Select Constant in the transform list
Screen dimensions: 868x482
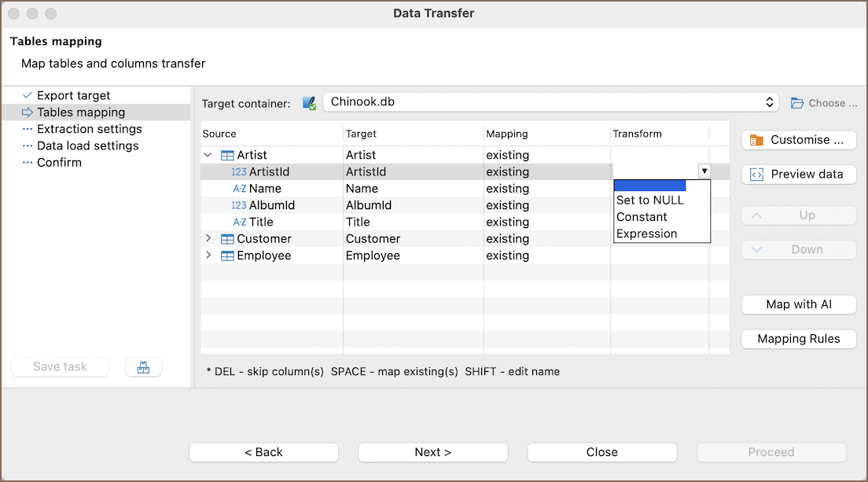pos(642,217)
